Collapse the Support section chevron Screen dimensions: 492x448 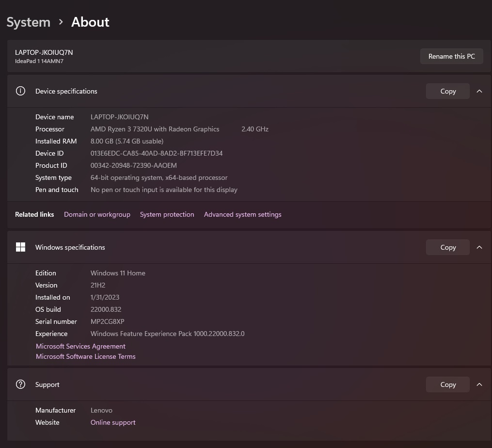tap(479, 384)
